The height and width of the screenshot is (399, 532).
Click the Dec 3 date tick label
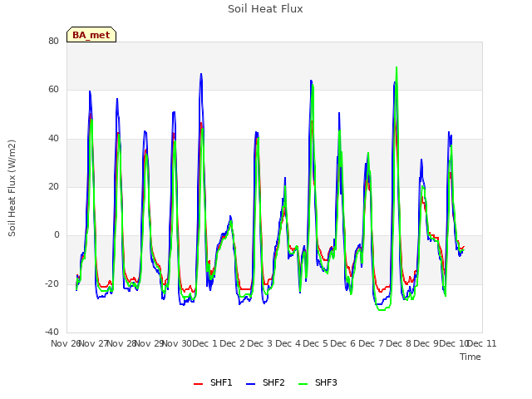point(260,343)
